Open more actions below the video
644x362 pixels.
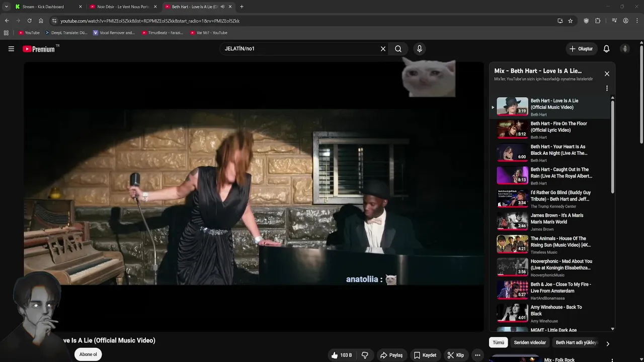click(x=477, y=355)
